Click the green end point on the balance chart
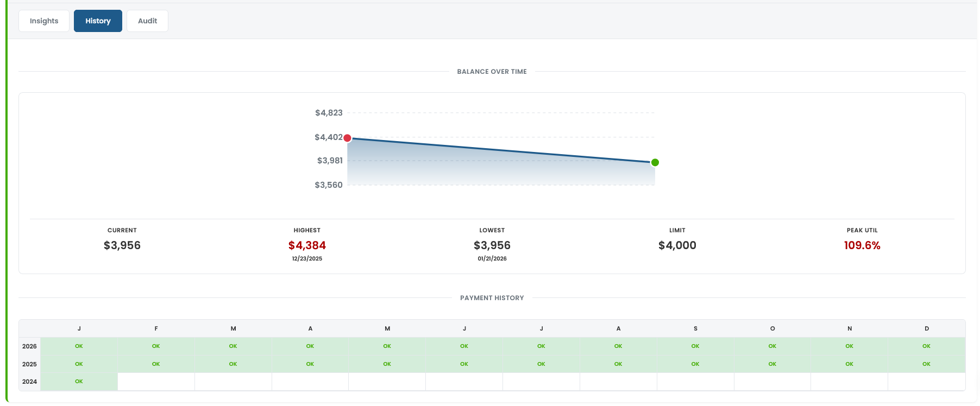 [655, 162]
